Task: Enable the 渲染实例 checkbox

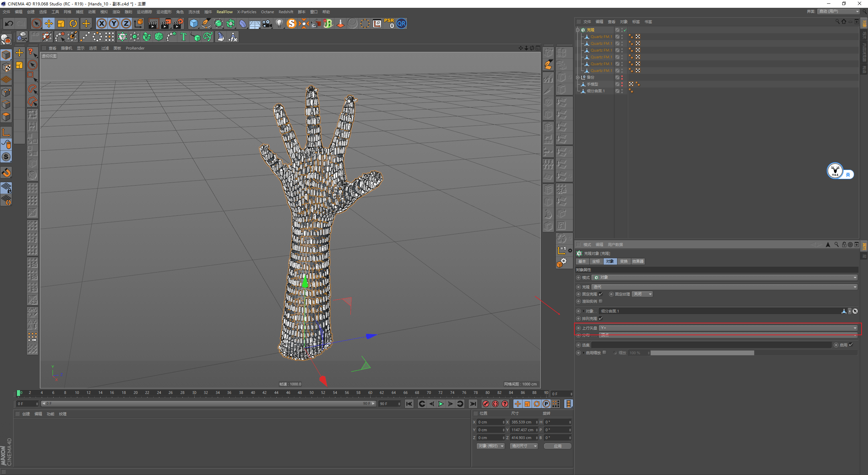Action: [601, 301]
